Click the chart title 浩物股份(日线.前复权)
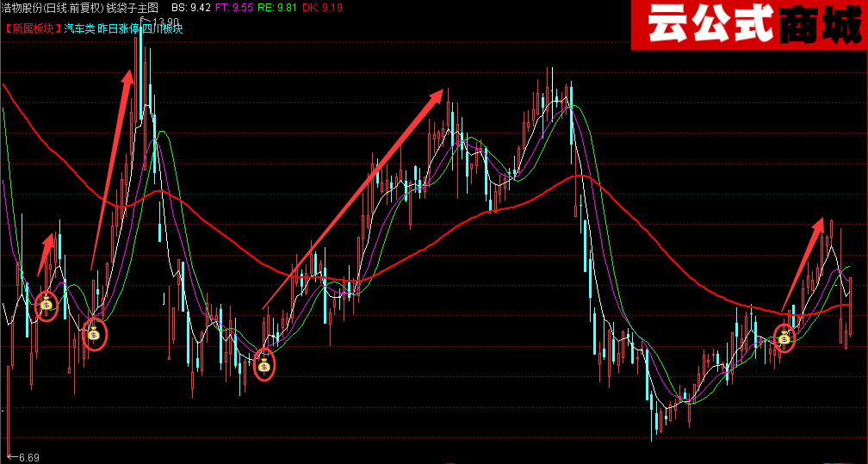This screenshot has height=464, width=868. click(x=53, y=7)
